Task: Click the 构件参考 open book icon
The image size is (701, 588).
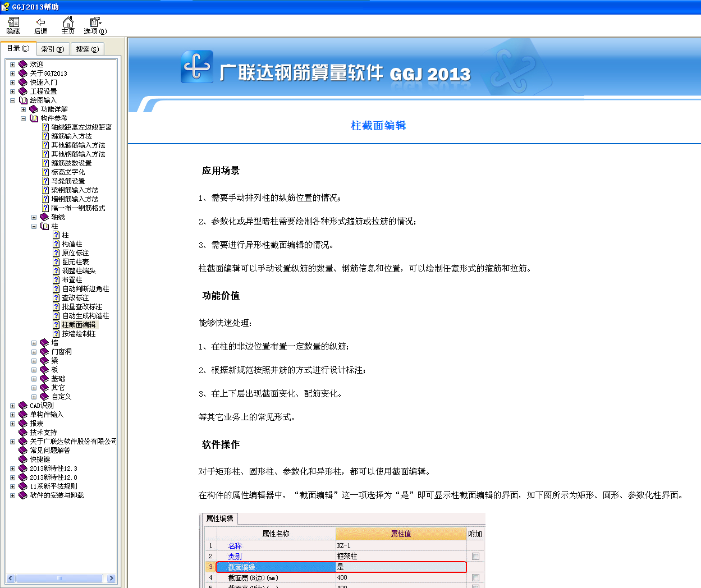Action: click(x=34, y=118)
